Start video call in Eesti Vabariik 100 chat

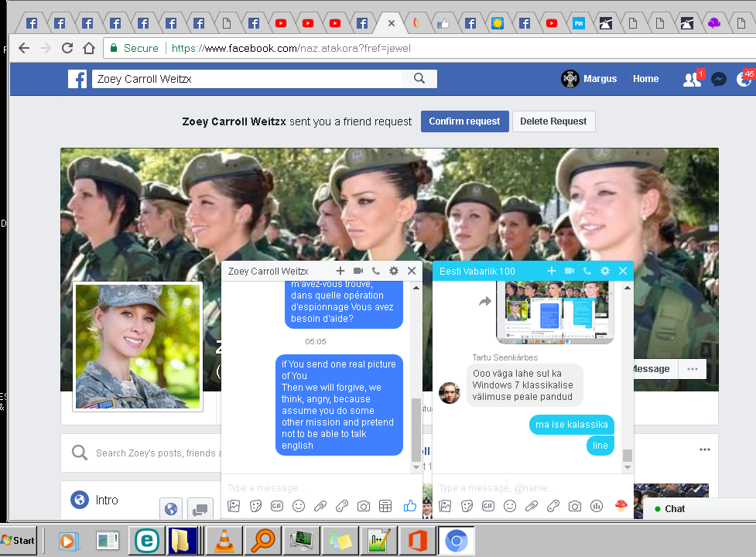(570, 271)
